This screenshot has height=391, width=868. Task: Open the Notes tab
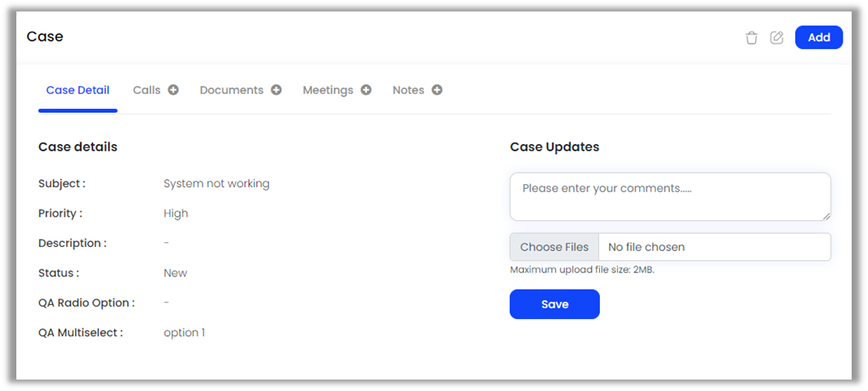click(408, 90)
